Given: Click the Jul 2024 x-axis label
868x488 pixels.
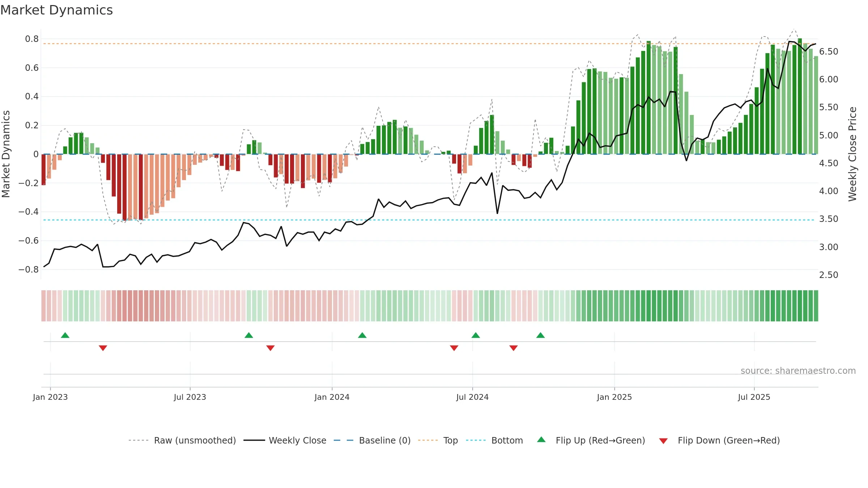Looking at the screenshot, I should point(472,397).
